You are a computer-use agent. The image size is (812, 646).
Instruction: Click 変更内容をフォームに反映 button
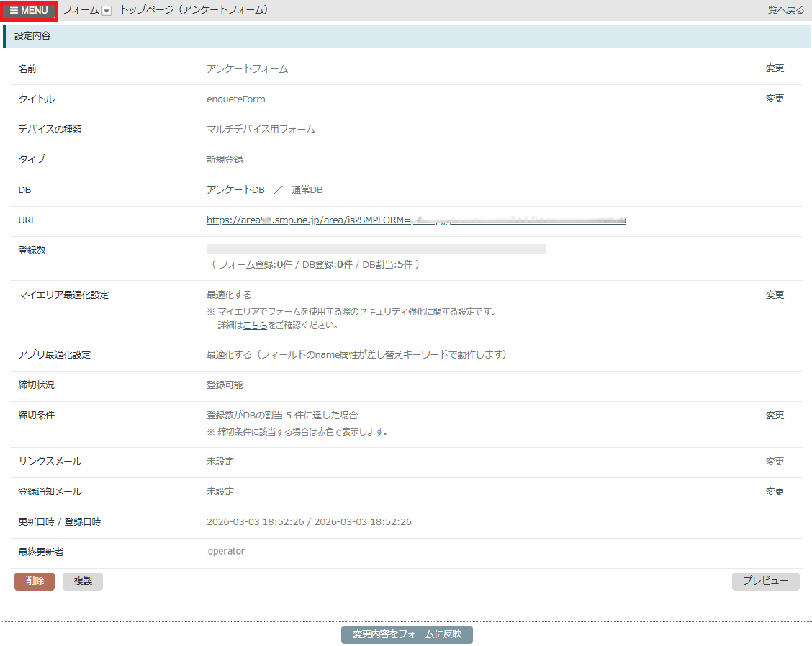[x=407, y=634]
